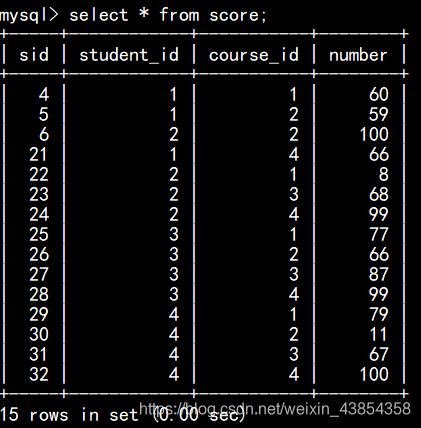
Task: Click sid value 4
Action: 44,94
